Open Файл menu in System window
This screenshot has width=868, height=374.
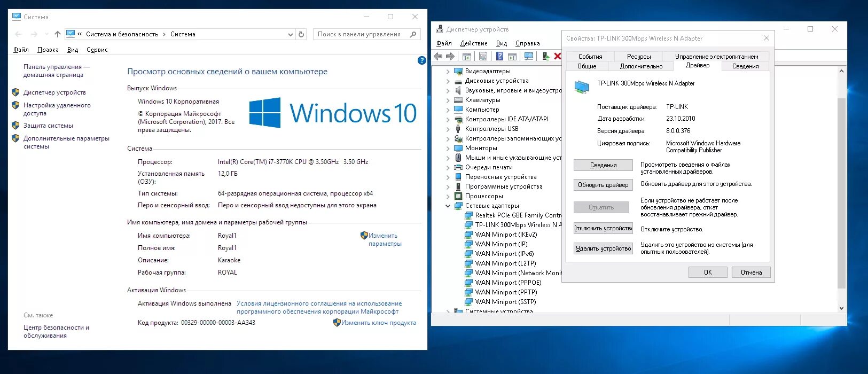pos(21,50)
